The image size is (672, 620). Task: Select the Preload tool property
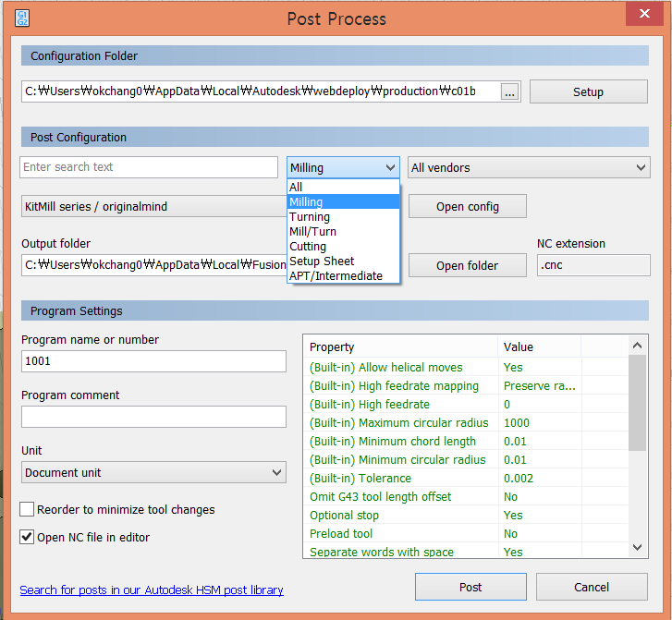(465, 533)
